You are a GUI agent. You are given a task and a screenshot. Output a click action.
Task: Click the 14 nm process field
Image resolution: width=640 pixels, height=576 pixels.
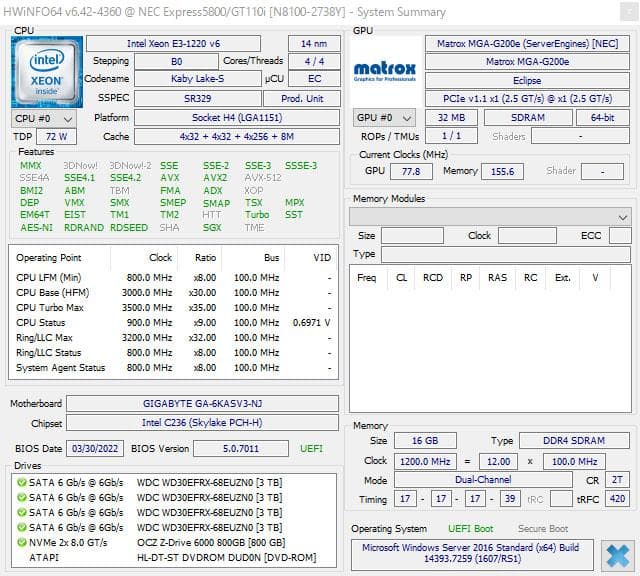314,44
